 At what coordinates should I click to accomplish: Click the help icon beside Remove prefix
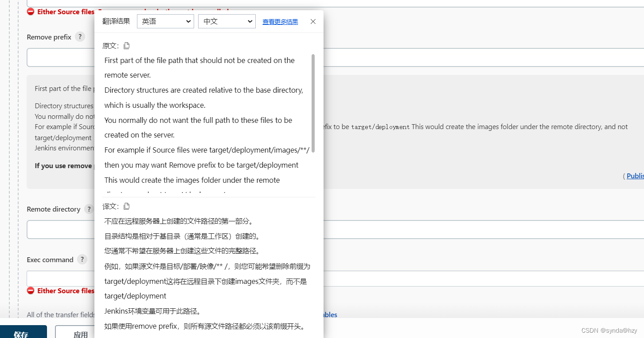click(80, 37)
